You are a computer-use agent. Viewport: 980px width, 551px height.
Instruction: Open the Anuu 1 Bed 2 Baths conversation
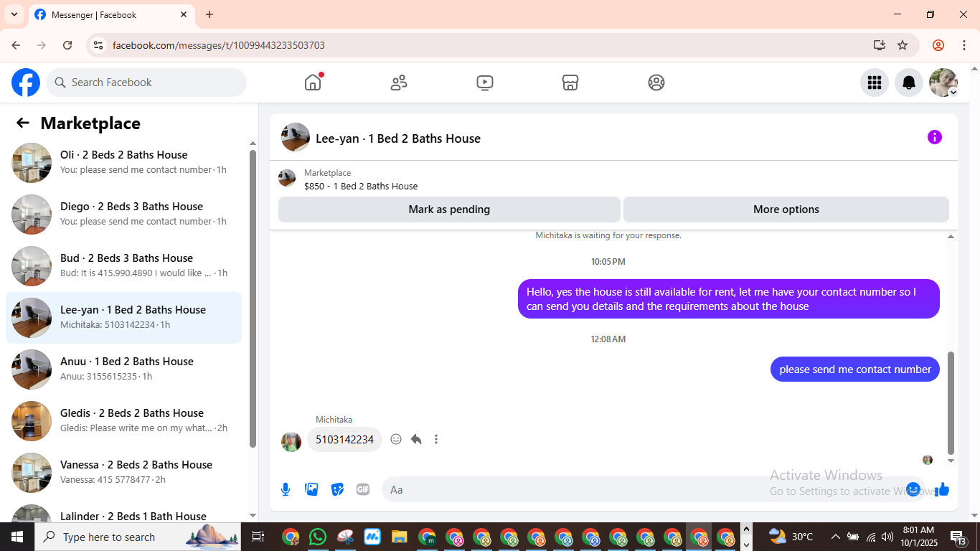(123, 369)
